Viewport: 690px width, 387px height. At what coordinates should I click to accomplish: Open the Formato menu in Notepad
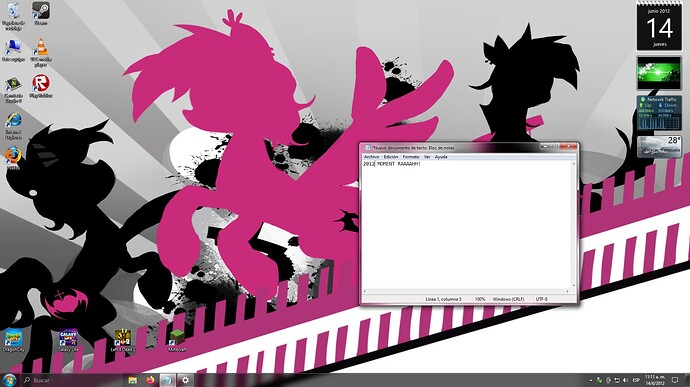tap(411, 157)
